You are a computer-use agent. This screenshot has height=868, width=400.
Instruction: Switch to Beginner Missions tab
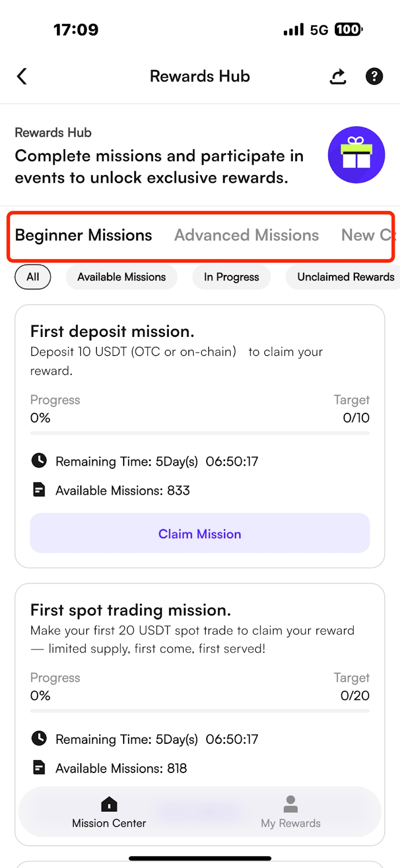coord(84,235)
